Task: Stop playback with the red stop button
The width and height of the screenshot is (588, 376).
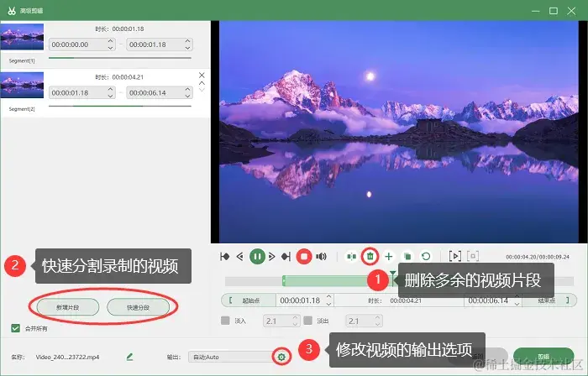Action: click(x=304, y=257)
